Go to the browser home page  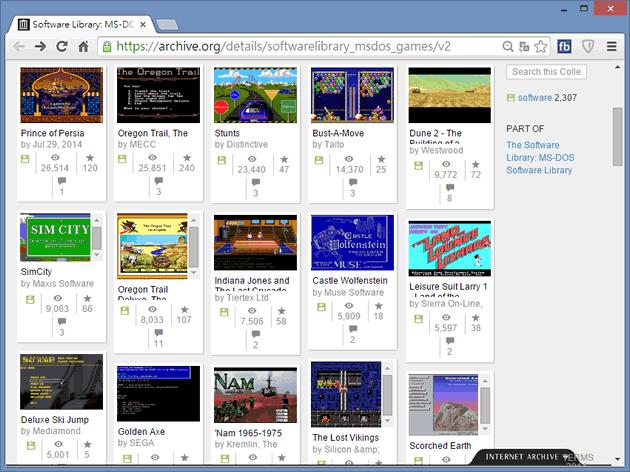point(84,46)
